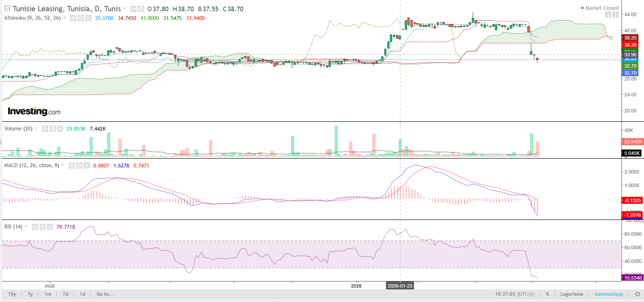Open chart settings gear at bottom right
The width and height of the screenshot is (644, 302).
[637, 294]
